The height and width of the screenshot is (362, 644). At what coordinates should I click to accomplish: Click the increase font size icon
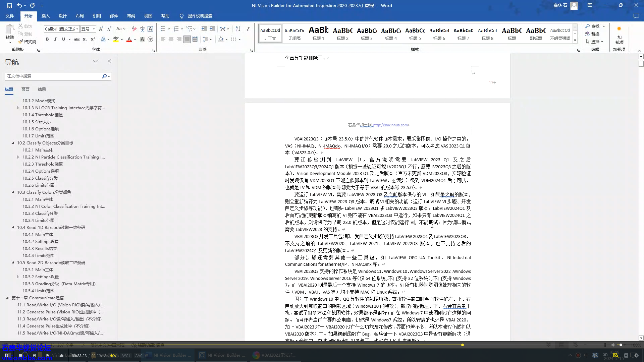[101, 29]
